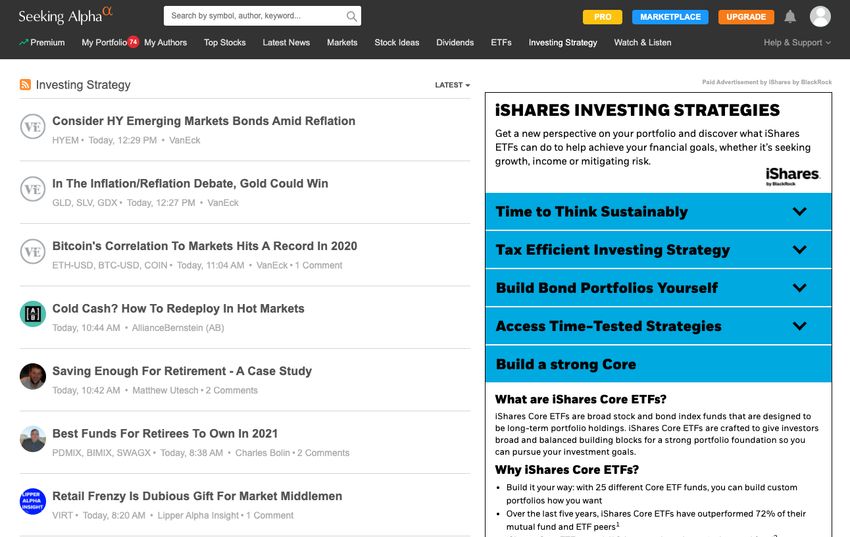
Task: Click the iSHARES INVESTING STRATEGIES ad headline
Action: (637, 111)
